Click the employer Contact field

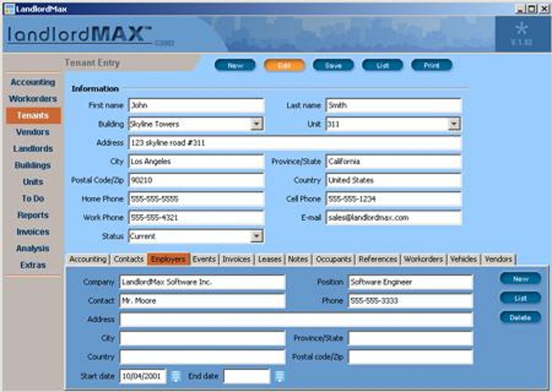pyautogui.click(x=202, y=301)
